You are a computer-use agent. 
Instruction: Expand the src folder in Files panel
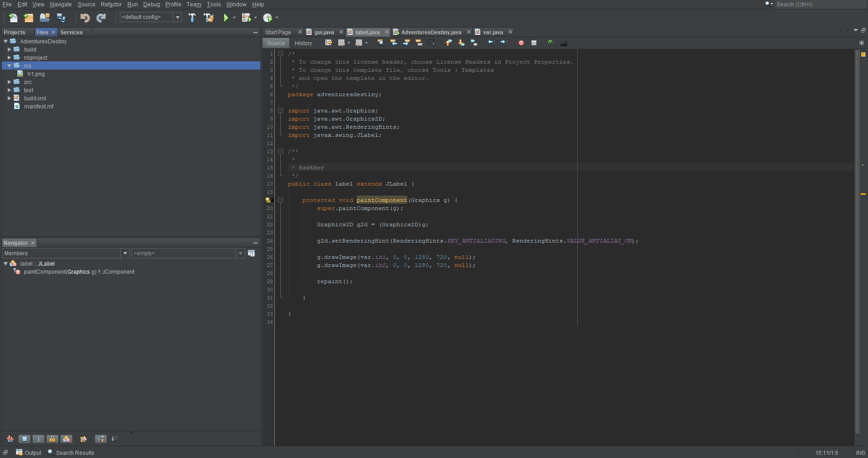[9, 82]
